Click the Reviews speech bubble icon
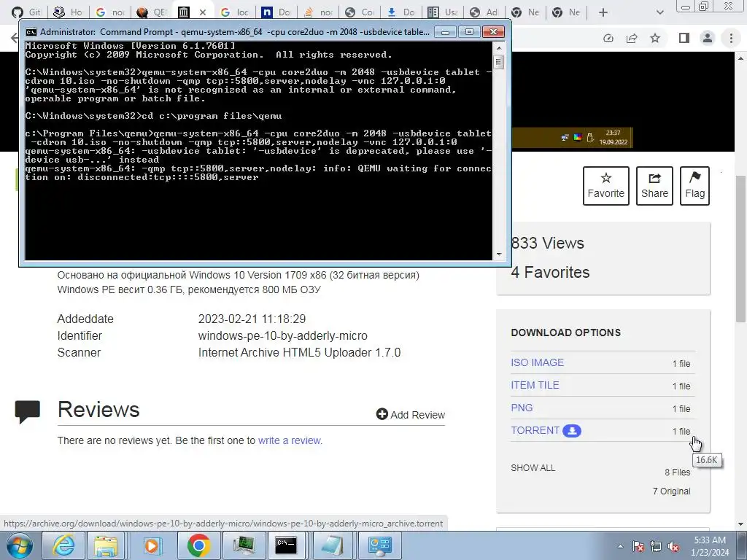 28,412
